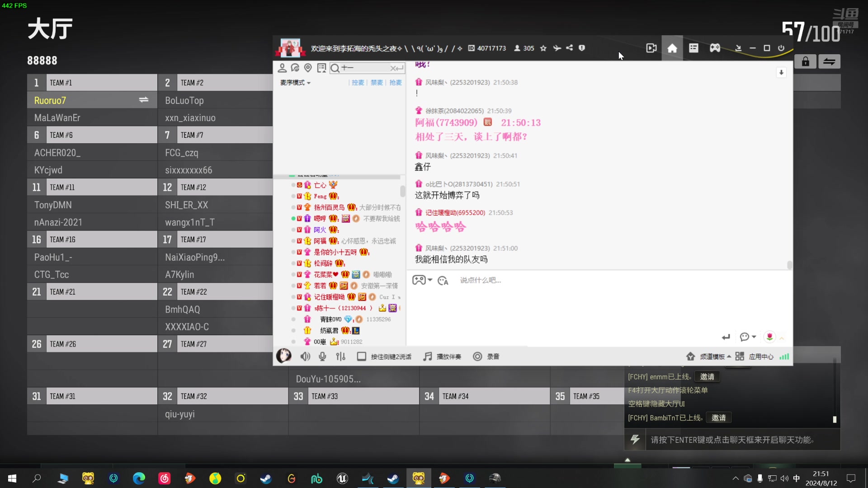Click lobby chat box to enable chat
Viewport: 868px width, 488px height.
(743, 440)
